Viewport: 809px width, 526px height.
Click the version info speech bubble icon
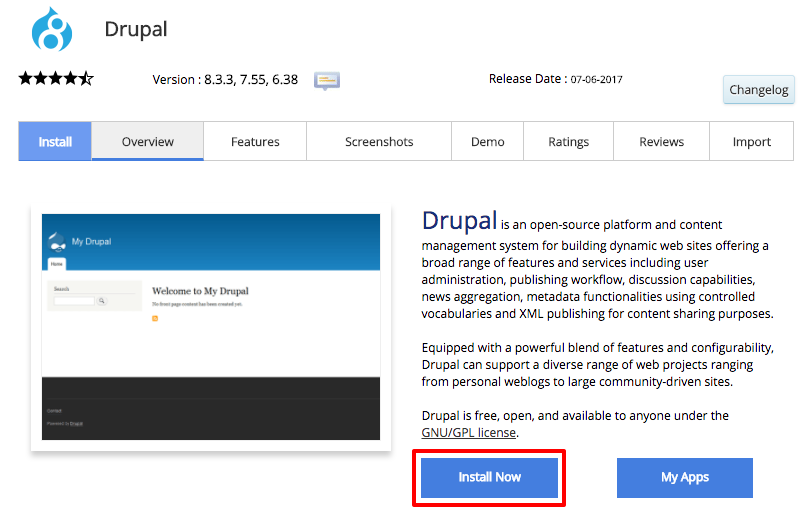pos(327,80)
